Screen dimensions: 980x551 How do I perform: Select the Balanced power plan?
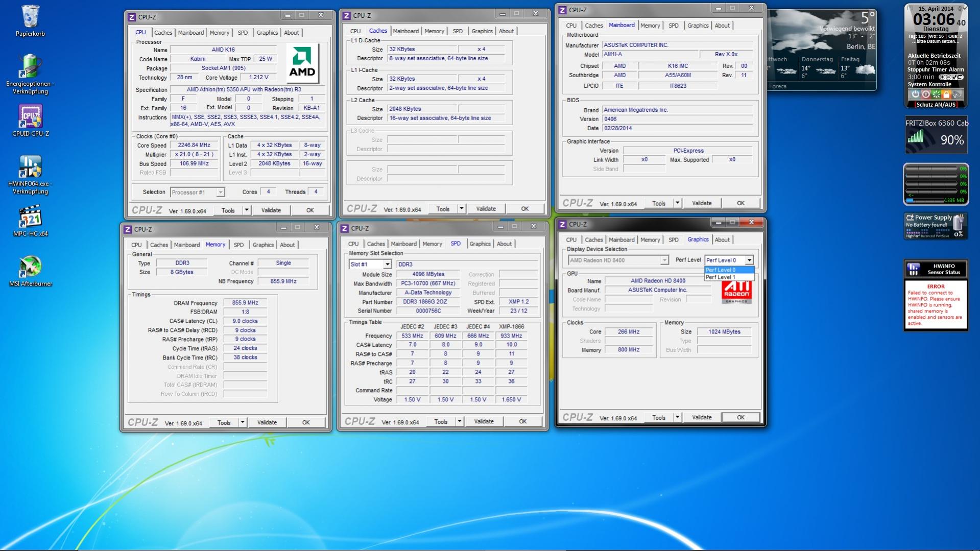pos(928,236)
